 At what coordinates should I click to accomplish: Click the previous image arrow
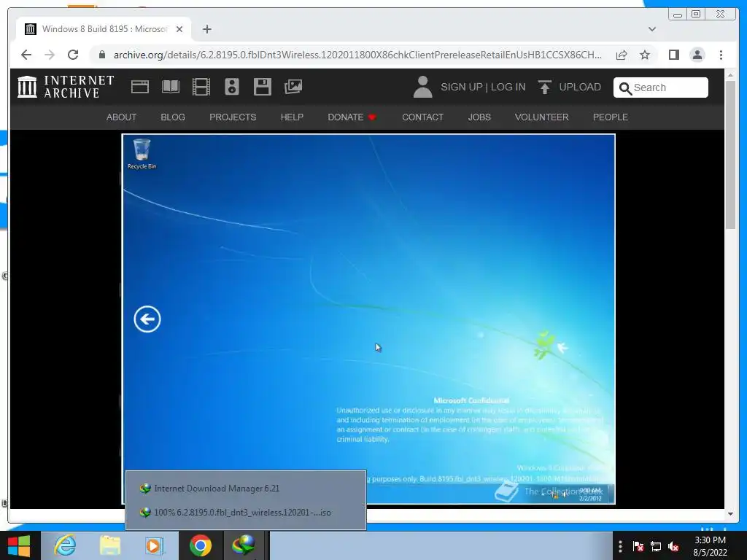click(x=147, y=319)
